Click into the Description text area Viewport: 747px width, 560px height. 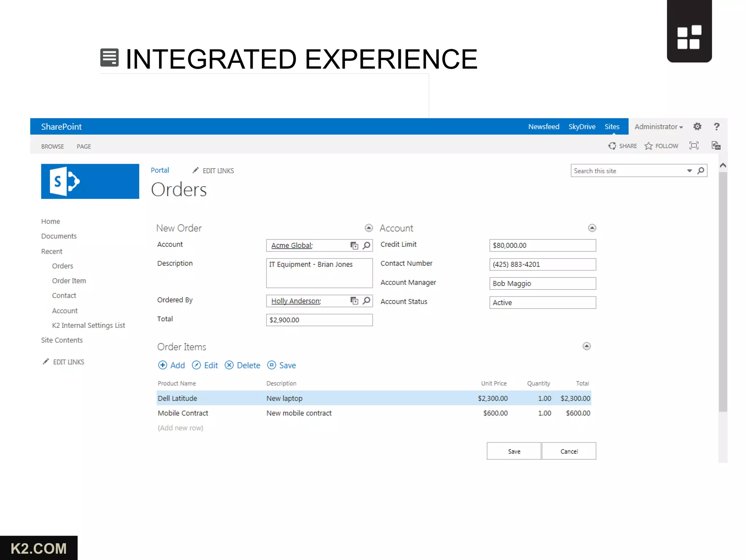click(x=320, y=273)
